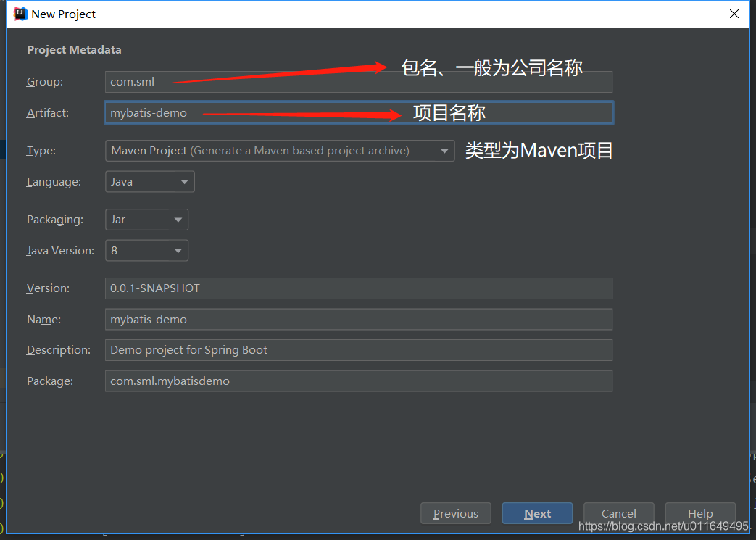Open the Packaging dropdown set to Jar
756x540 pixels.
(x=146, y=220)
